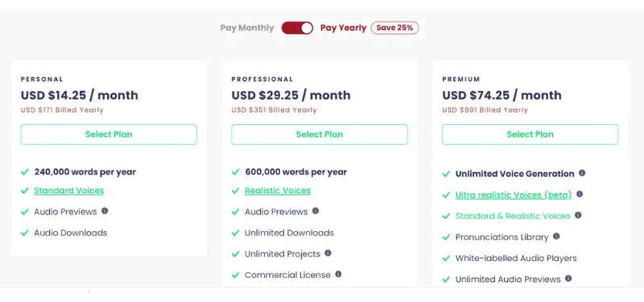Screen dimensions: 644x302
Task: Click info icon beside Standard & Realistic Voices
Action: click(578, 215)
